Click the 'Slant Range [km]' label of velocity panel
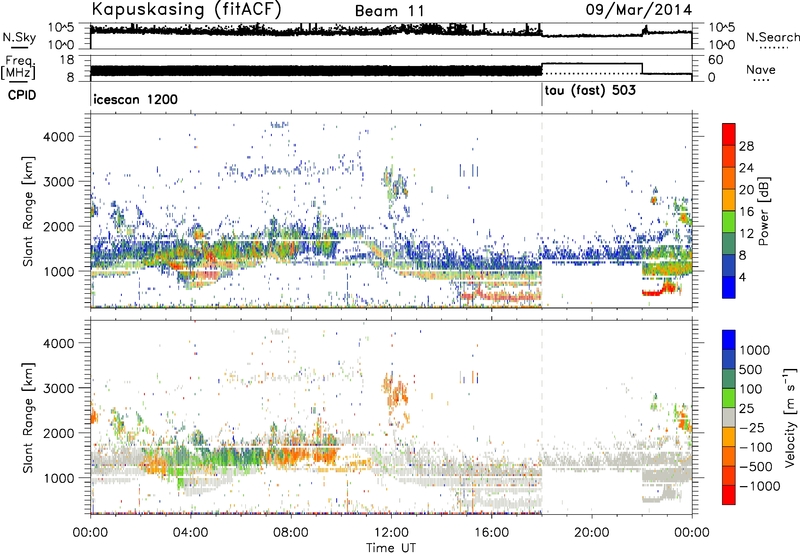 coord(28,417)
